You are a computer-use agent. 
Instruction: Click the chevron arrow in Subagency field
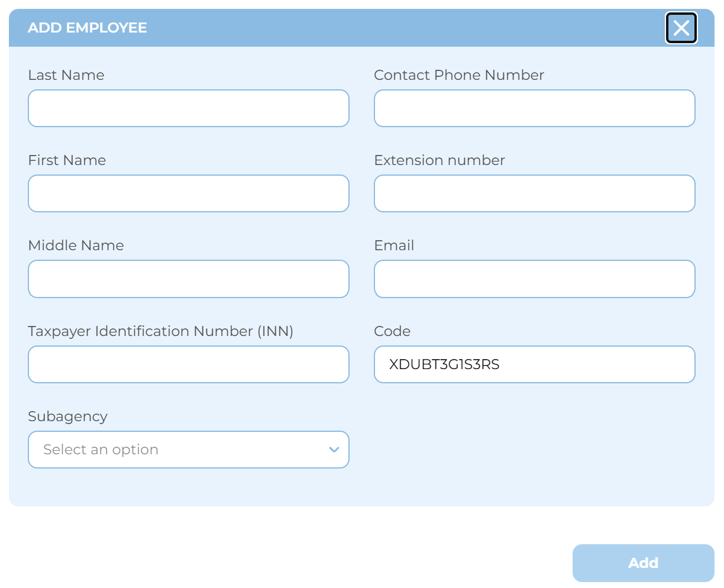pos(334,450)
